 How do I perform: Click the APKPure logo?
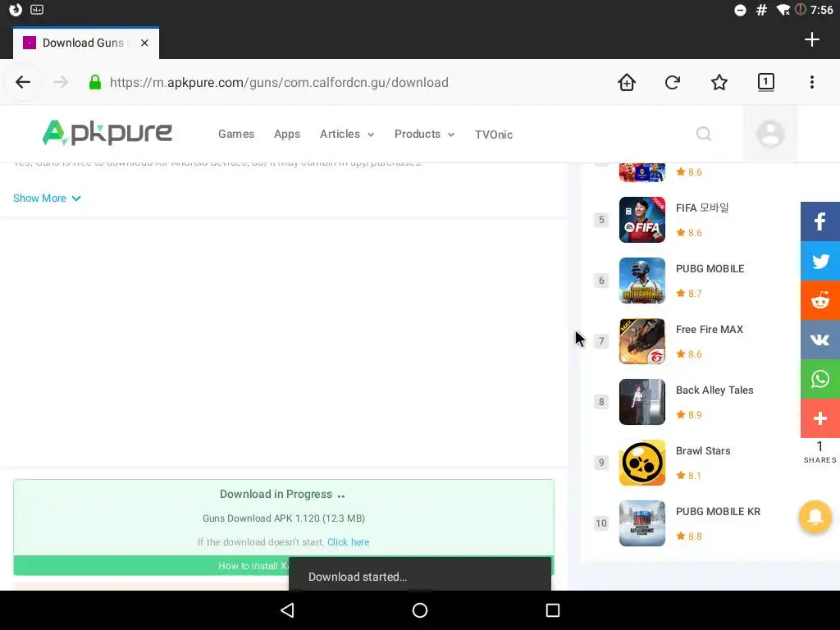[x=107, y=132]
